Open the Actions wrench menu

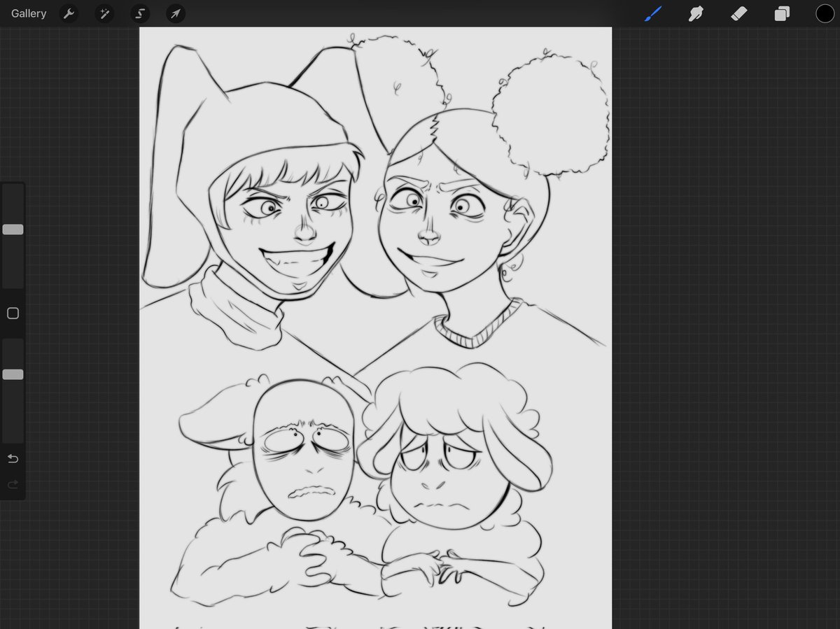click(69, 13)
